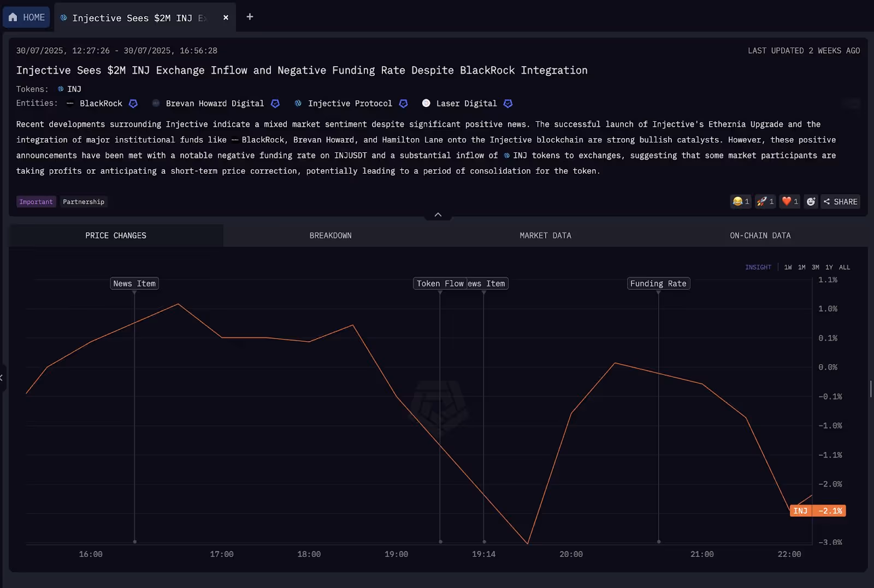Viewport: 874px width, 588px height.
Task: Select the 1Y chart range
Action: point(829,268)
